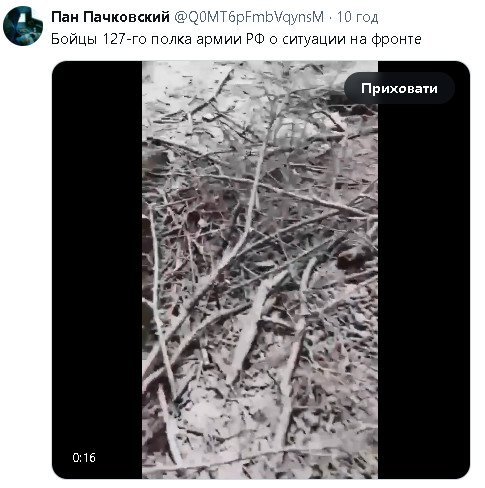Image resolution: width=485 pixels, height=488 pixels.
Task: Click the separator dot before 10 год
Action: 331,17
